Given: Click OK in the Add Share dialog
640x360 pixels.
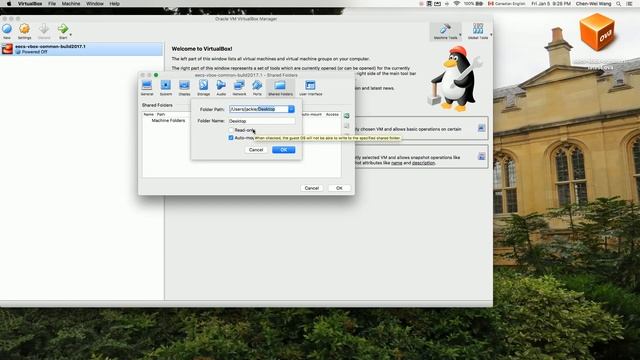Looking at the screenshot, I should pyautogui.click(x=284, y=150).
